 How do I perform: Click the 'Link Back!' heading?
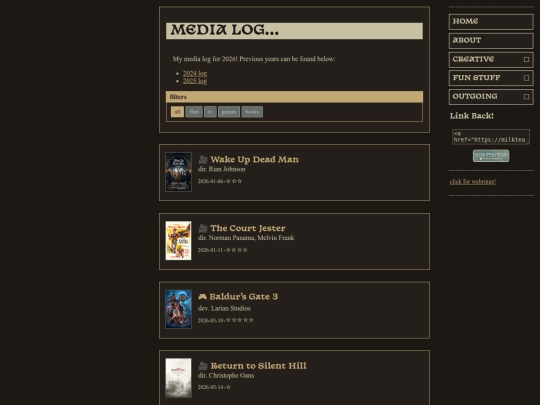coord(471,116)
